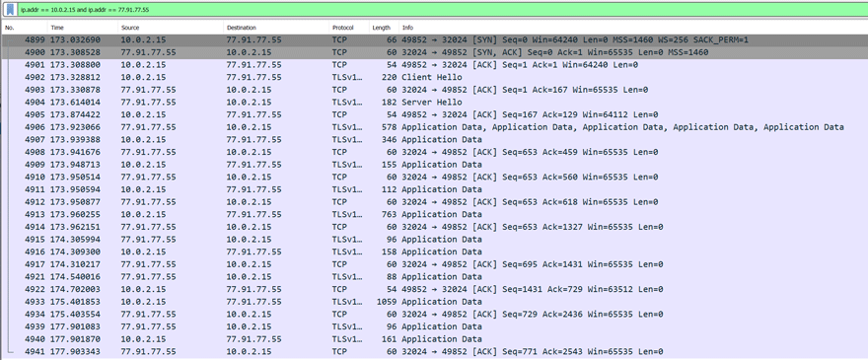Select packet 4941 Seq=771 Ack=2543 row
Screen dimensions: 868x360
(434, 352)
